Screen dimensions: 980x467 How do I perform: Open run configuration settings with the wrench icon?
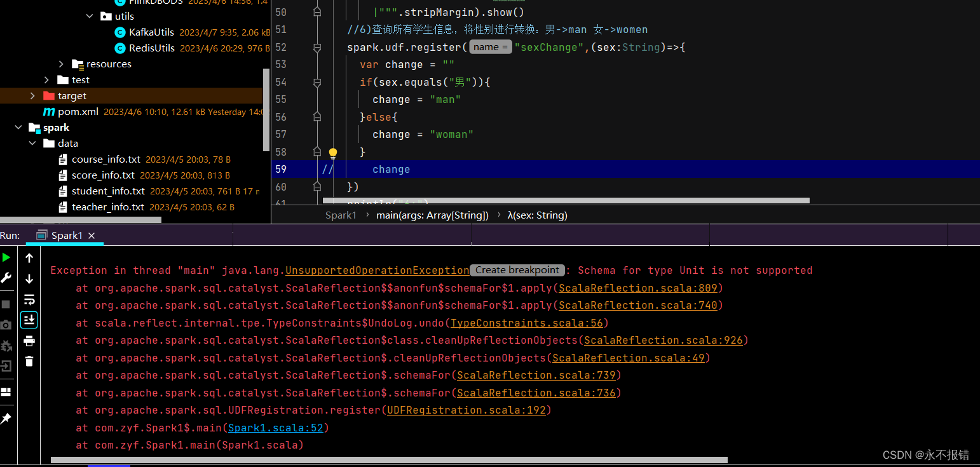click(x=6, y=278)
